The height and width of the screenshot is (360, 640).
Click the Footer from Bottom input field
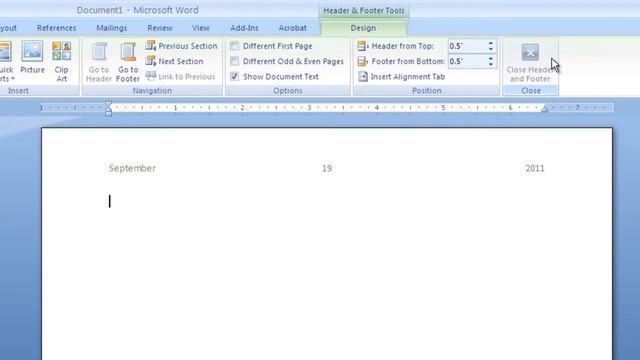[467, 61]
